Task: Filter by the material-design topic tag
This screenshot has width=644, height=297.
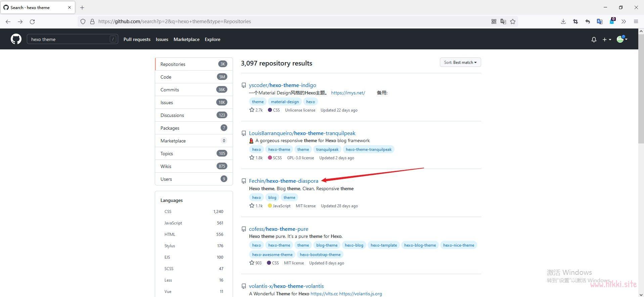Action: [x=285, y=101]
